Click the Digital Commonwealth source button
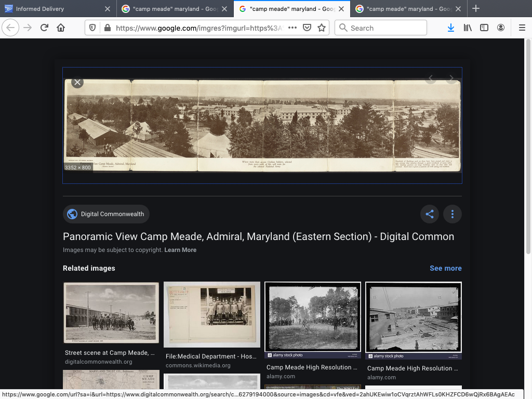 pos(107,214)
